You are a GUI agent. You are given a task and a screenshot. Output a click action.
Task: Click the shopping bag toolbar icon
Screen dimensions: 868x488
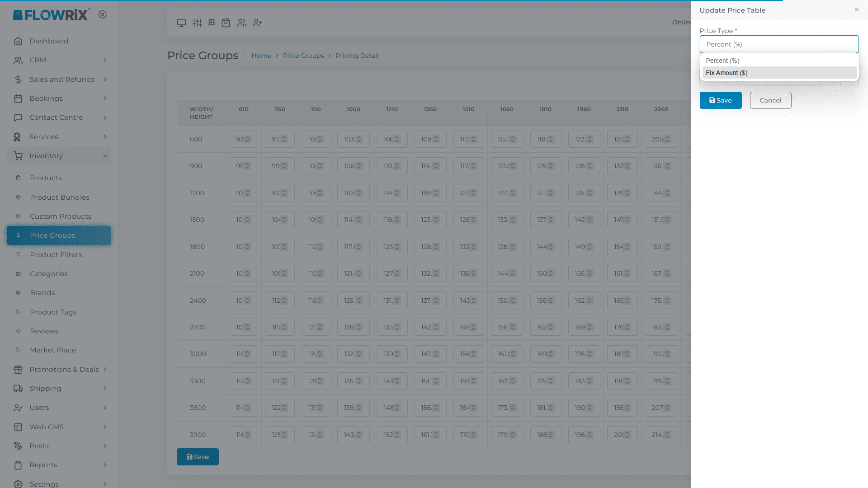pyautogui.click(x=226, y=23)
